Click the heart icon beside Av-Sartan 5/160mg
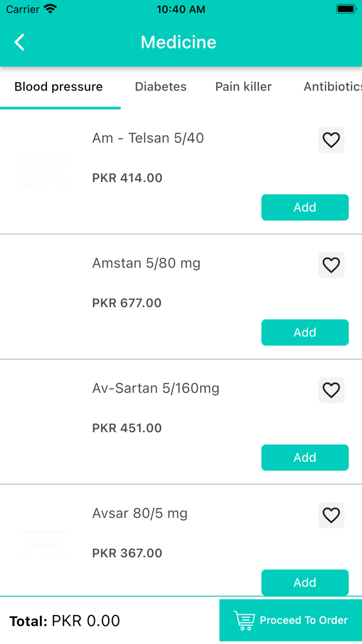This screenshot has width=362, height=644. coord(331,390)
